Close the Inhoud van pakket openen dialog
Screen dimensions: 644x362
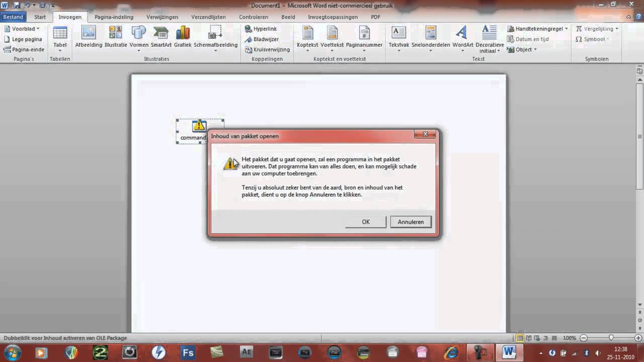[x=425, y=134]
